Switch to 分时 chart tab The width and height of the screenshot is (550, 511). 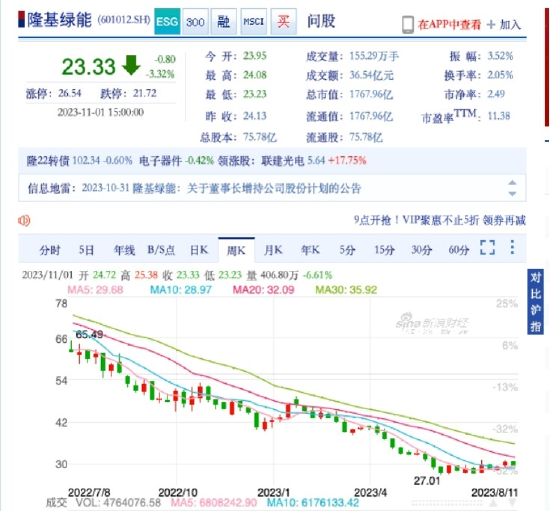coord(49,250)
